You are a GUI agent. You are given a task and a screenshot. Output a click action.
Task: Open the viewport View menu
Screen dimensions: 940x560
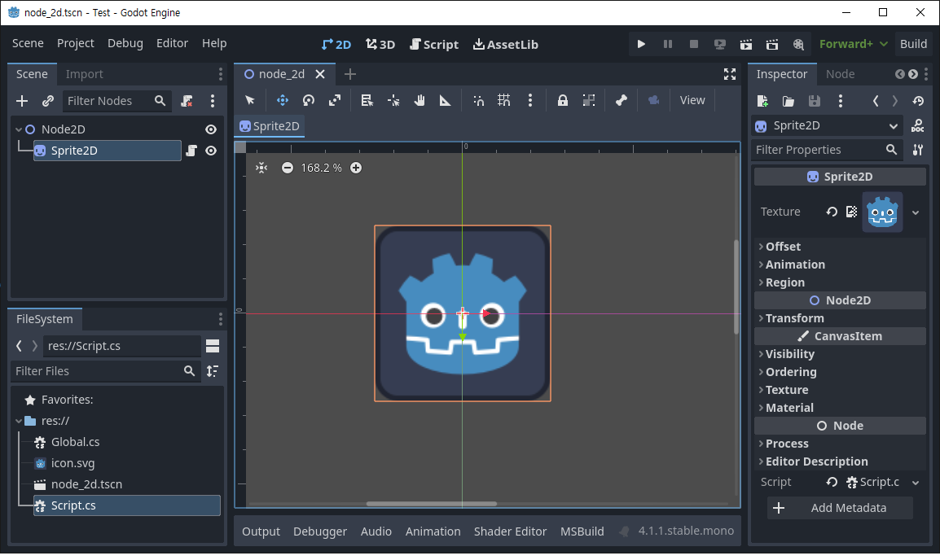692,101
